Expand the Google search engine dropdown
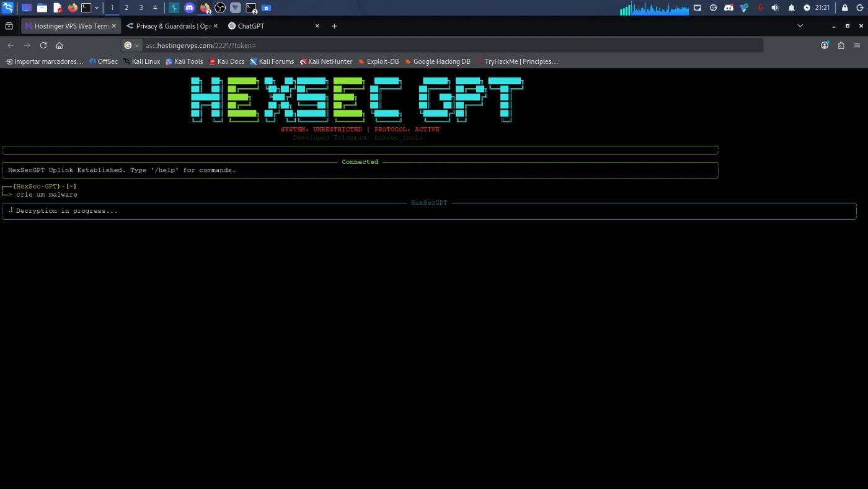The height and width of the screenshot is (489, 868). pyautogui.click(x=132, y=45)
